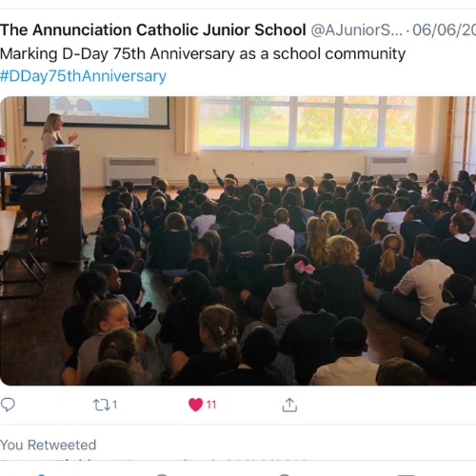Image resolution: width=476 pixels, height=476 pixels.
Task: Click the wooden piano in the photo
Action: click(51, 206)
